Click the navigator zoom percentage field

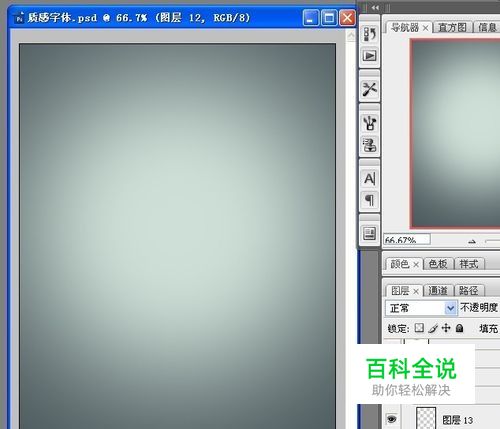click(x=407, y=240)
